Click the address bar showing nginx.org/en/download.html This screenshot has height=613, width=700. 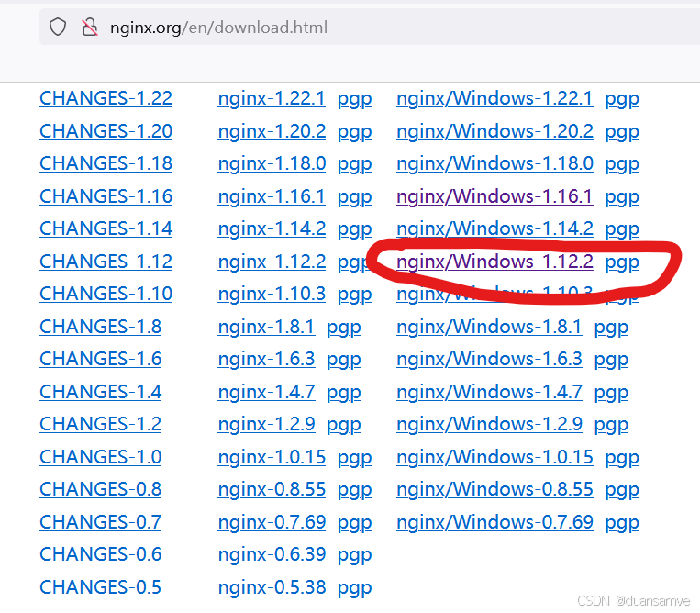point(370,27)
